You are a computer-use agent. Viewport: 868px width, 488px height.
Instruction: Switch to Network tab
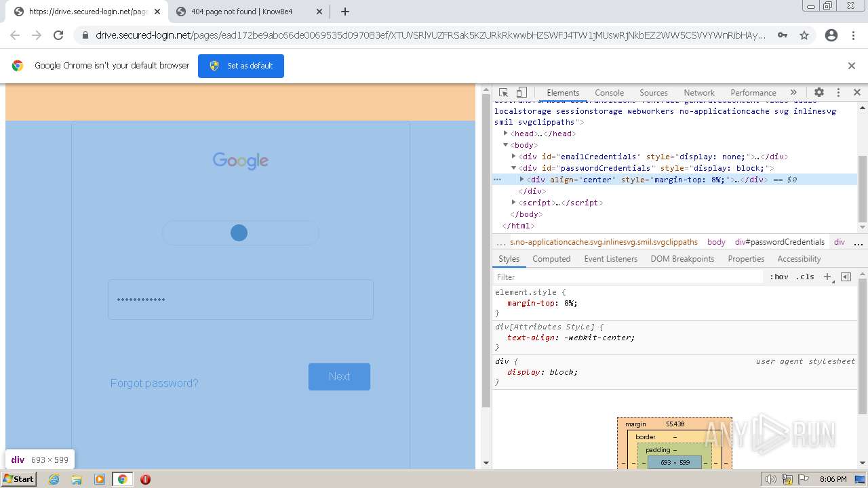pyautogui.click(x=699, y=93)
